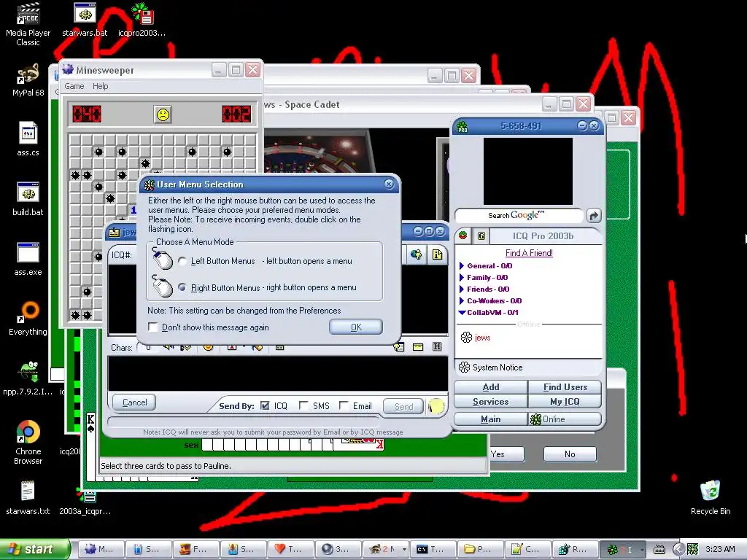Toggle the ICQ Send By checkbox

point(266,405)
